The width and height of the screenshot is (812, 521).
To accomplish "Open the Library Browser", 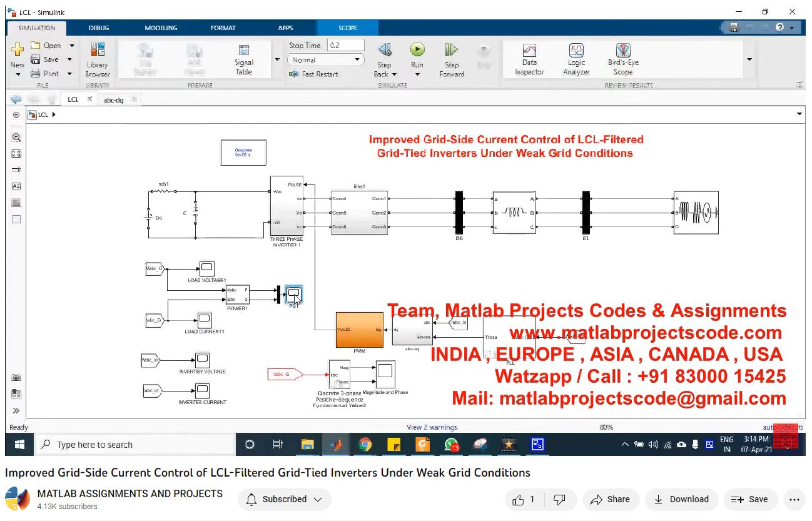I will (x=97, y=59).
